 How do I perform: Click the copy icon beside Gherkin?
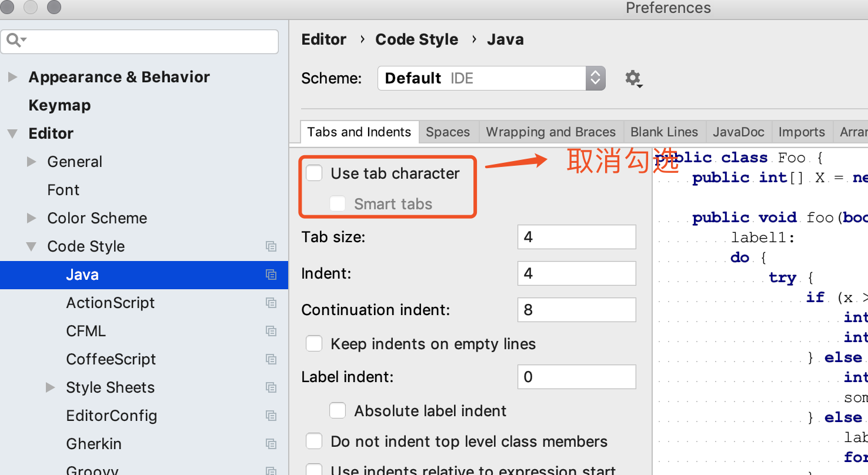[x=271, y=444]
